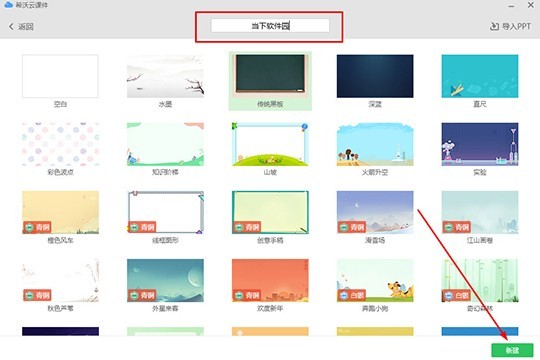The image size is (540, 360).
Task: Open the 导入PPT import option
Action: tap(510, 26)
